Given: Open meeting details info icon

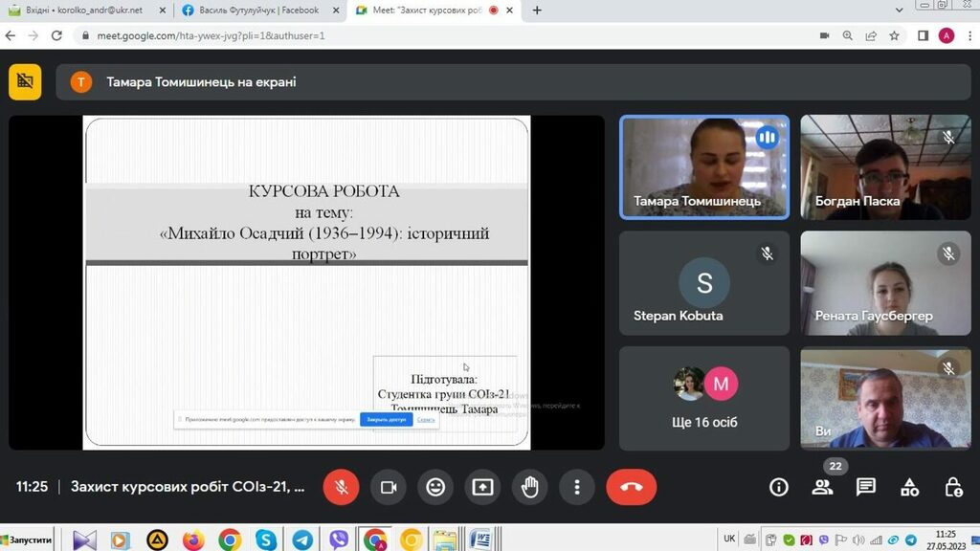Looking at the screenshot, I should (x=779, y=487).
